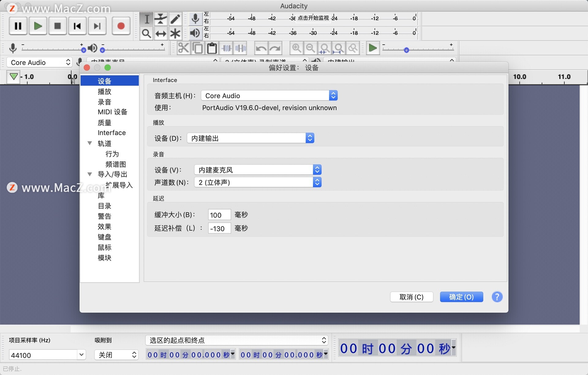
Task: Select 频谱图 in preferences sidebar
Action: pos(116,164)
